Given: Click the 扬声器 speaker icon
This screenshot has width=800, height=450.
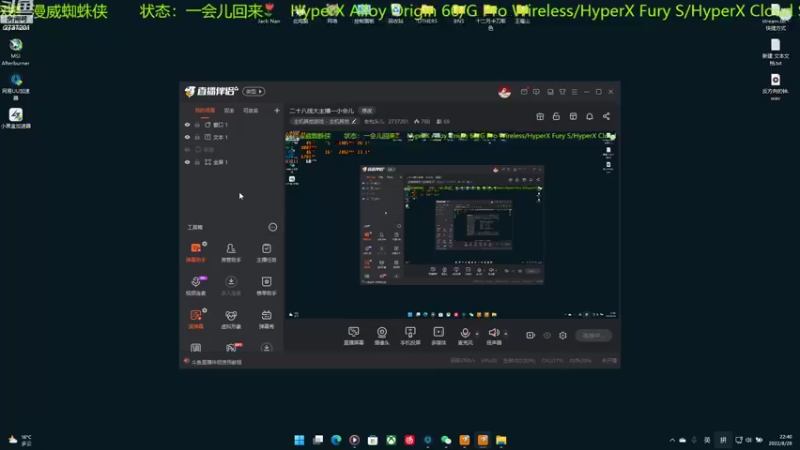Looking at the screenshot, I should coord(493,333).
